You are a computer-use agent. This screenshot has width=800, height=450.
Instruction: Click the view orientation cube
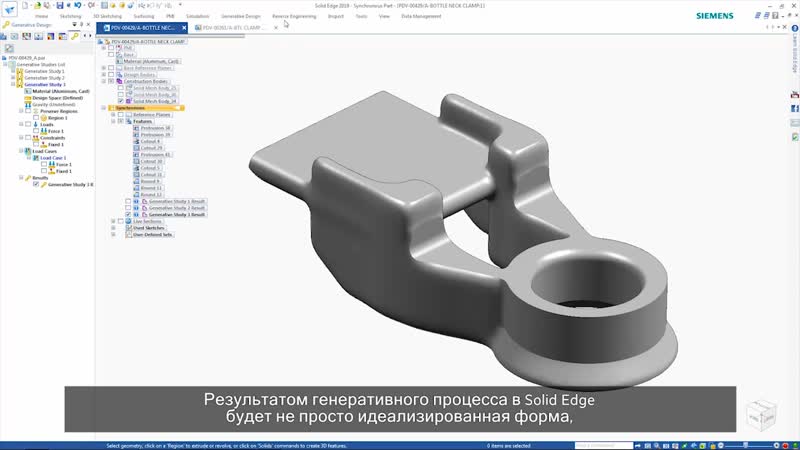pos(761,415)
